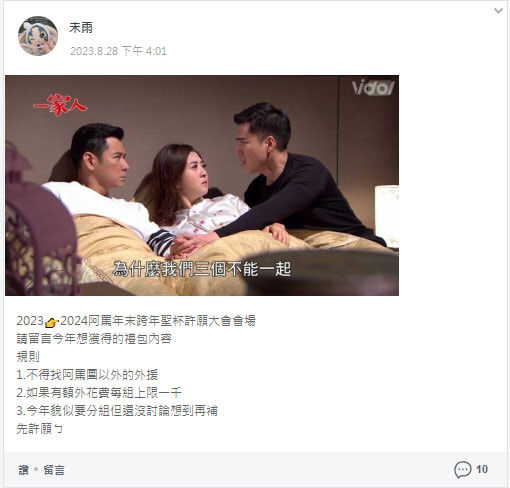Click the 2023.8.28 下午 4:01 timestamp

[118, 51]
